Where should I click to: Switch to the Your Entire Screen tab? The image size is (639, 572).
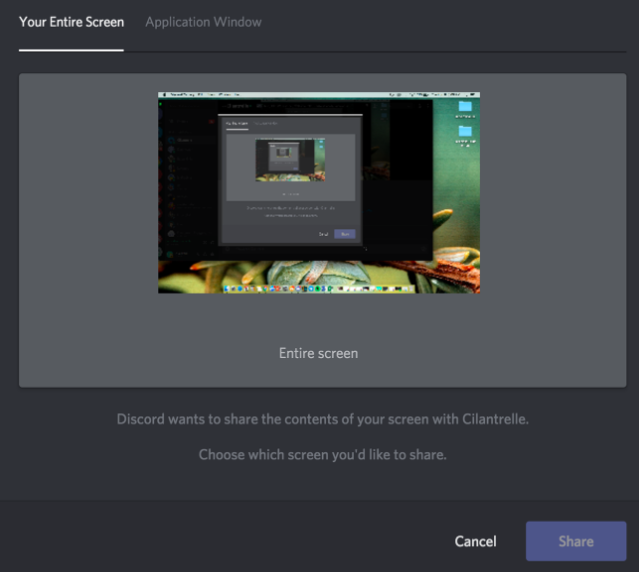coord(71,22)
